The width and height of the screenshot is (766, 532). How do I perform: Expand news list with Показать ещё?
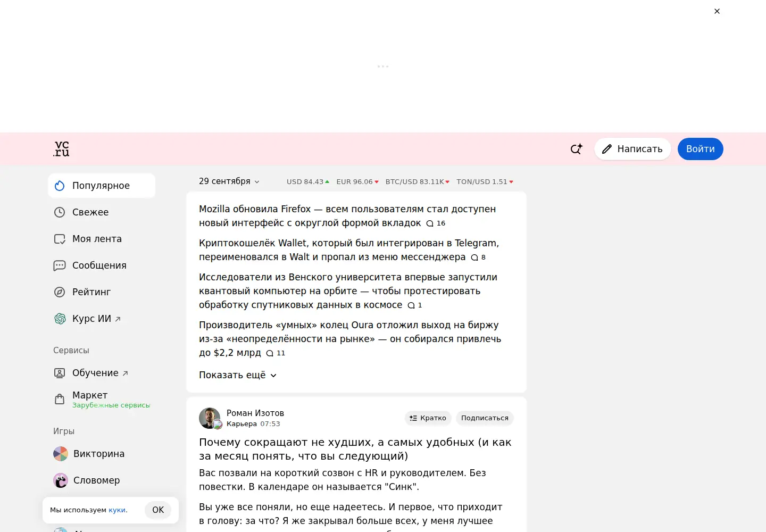[x=238, y=375]
